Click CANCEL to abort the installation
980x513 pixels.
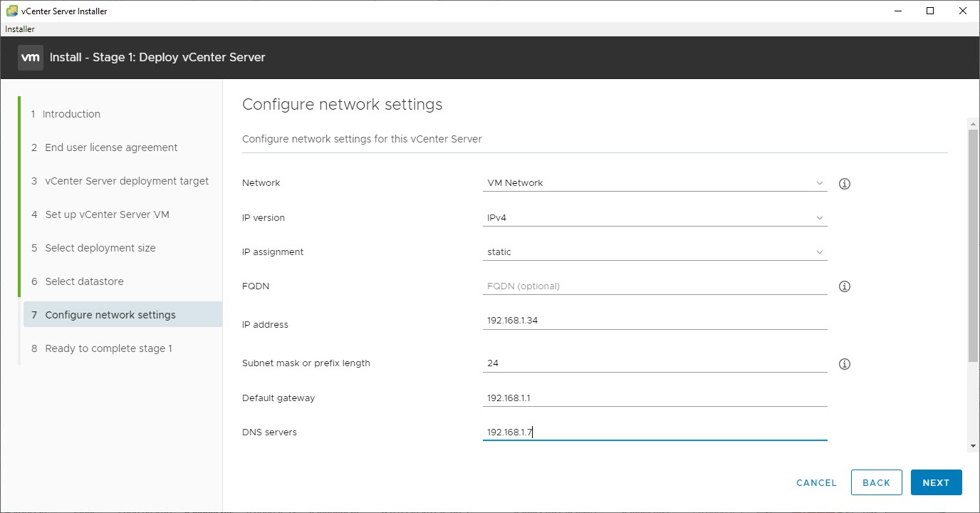pos(815,482)
